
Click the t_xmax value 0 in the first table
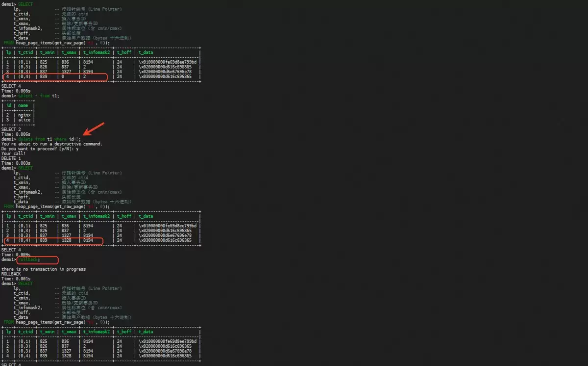pos(63,77)
